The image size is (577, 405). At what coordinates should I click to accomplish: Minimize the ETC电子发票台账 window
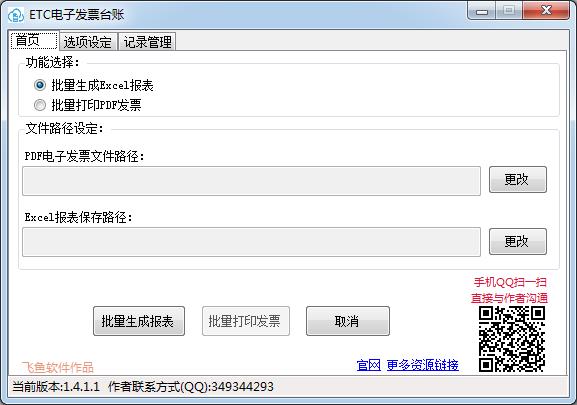[481, 11]
